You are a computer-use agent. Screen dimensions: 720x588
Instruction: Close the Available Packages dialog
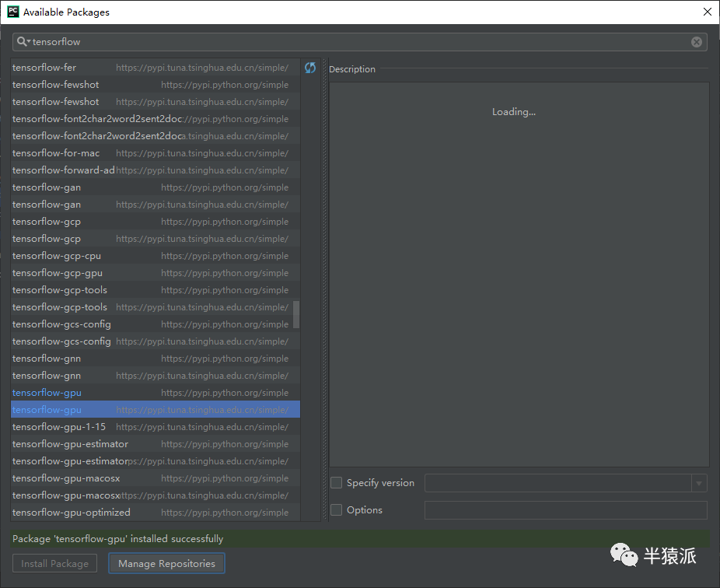(x=707, y=12)
